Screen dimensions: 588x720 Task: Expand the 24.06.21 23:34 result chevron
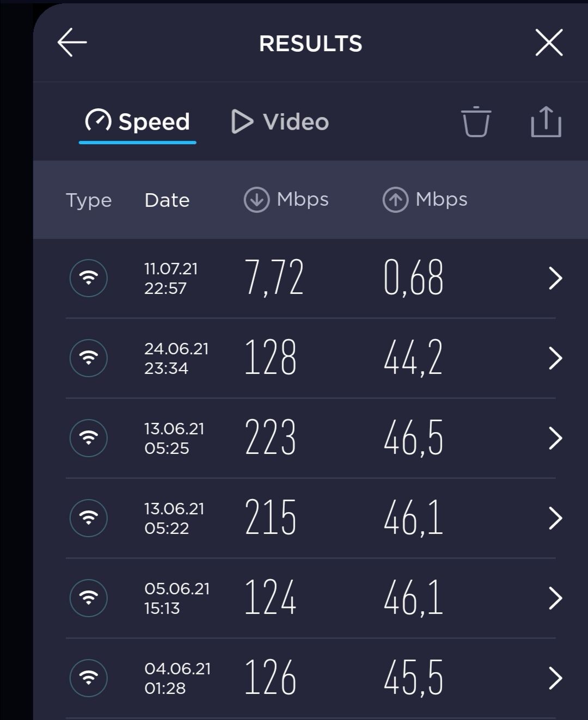tap(555, 358)
